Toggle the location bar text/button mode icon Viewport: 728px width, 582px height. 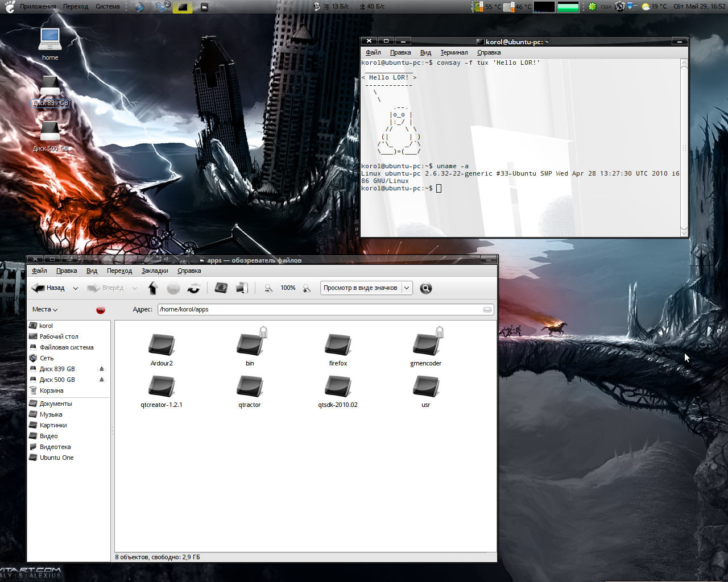pos(487,310)
